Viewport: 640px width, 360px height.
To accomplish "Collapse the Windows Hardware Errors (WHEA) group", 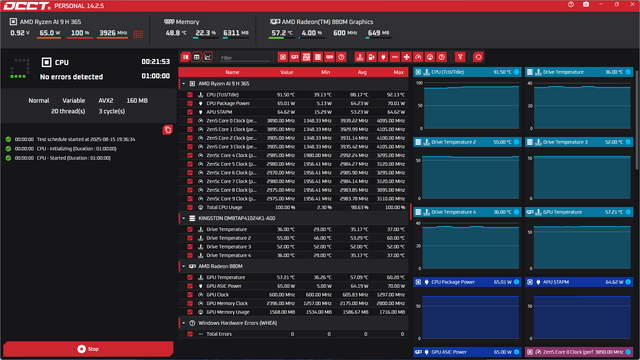I will (184, 323).
